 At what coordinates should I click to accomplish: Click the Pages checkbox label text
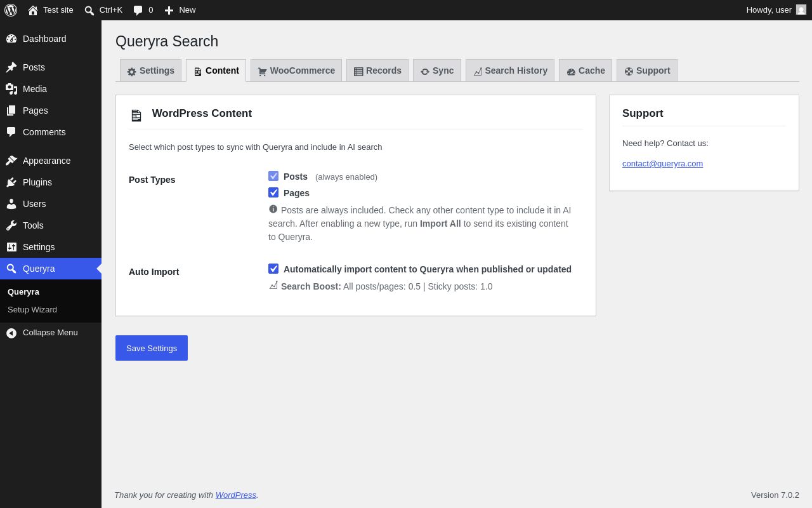pyautogui.click(x=296, y=193)
